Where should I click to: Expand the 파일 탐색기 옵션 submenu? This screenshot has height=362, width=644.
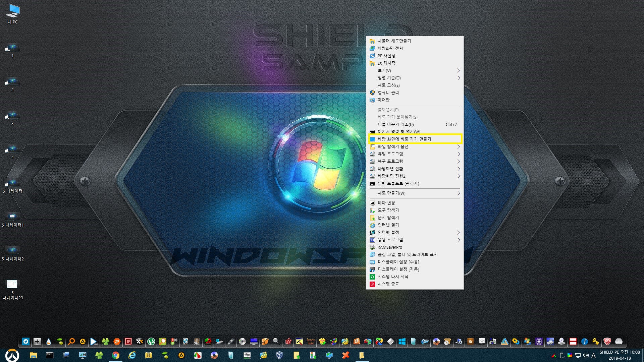pyautogui.click(x=415, y=146)
